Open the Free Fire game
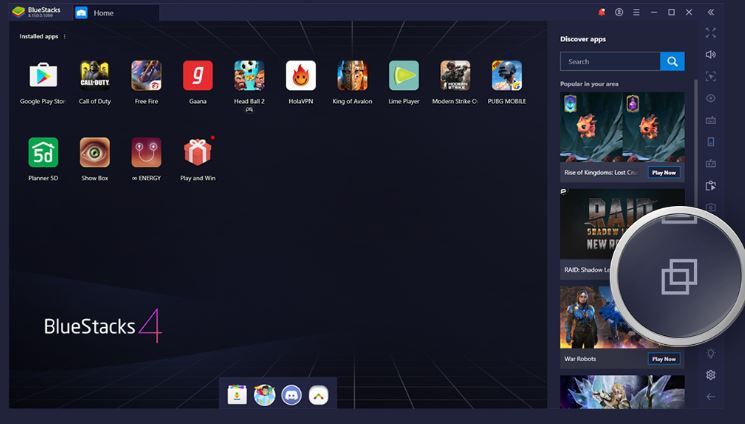 [x=146, y=76]
